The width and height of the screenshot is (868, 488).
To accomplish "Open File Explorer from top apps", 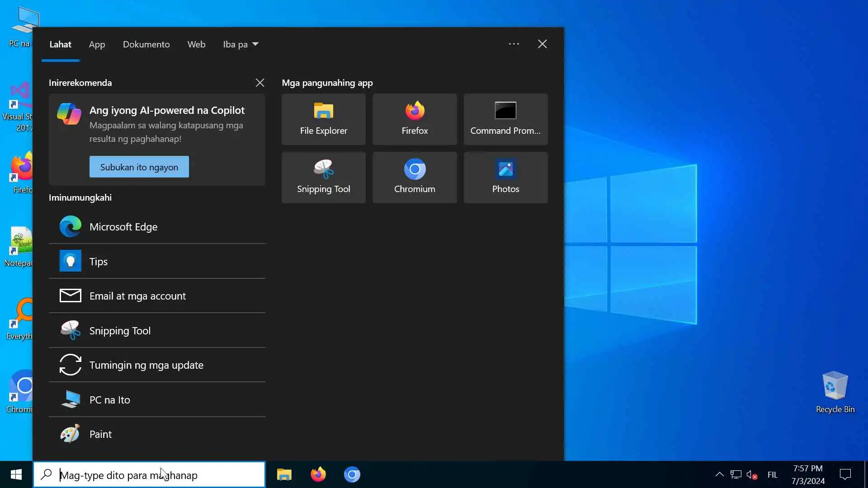I will 323,119.
